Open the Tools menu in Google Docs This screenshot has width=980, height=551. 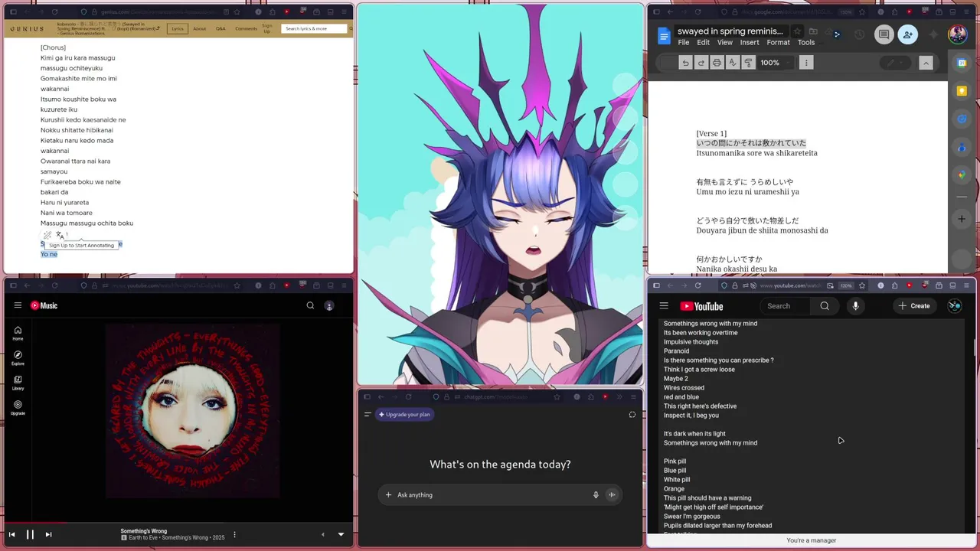pyautogui.click(x=806, y=42)
